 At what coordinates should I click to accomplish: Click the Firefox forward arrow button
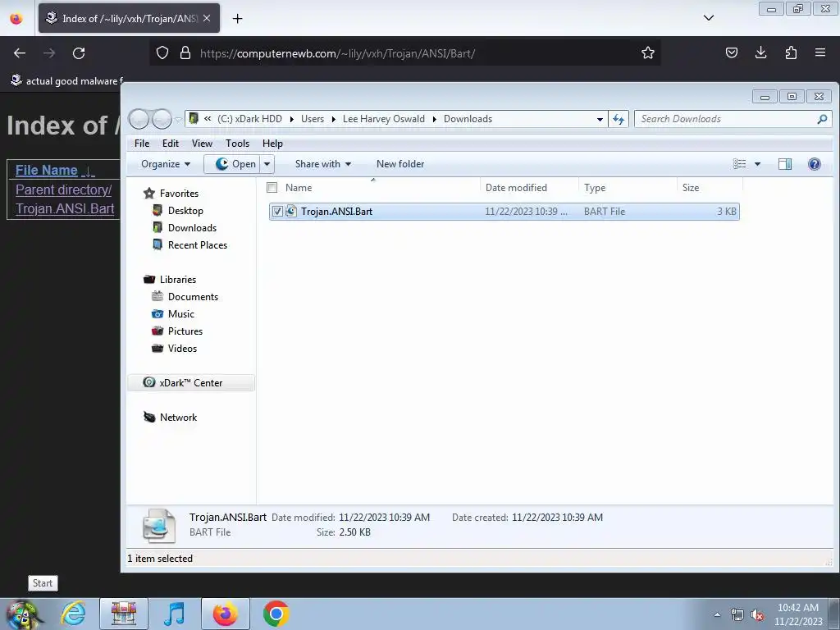(x=49, y=53)
